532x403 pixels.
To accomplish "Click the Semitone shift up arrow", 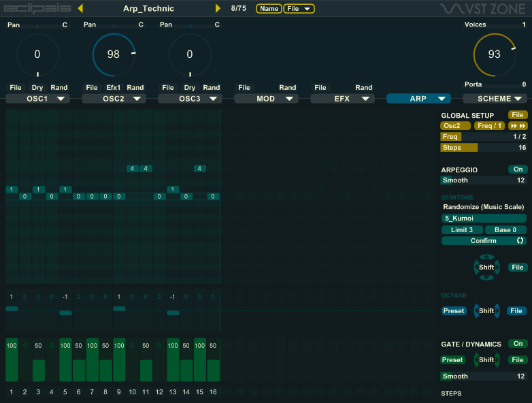I will [486, 257].
